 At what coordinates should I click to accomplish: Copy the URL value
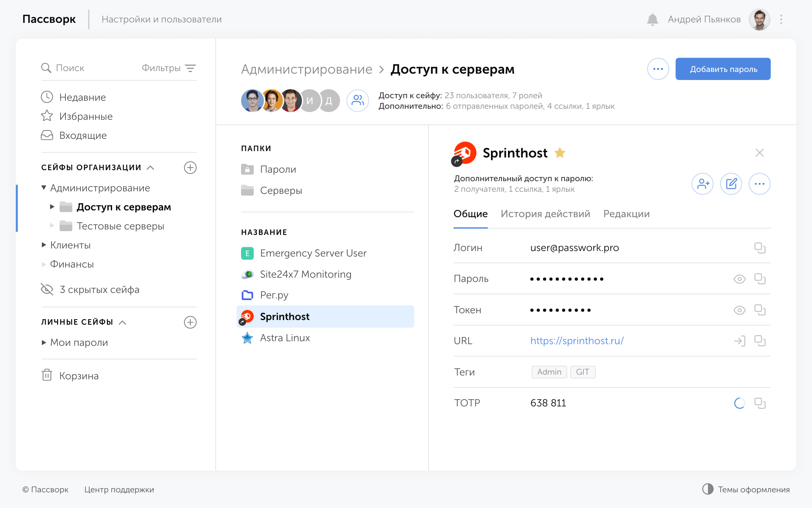tap(760, 341)
